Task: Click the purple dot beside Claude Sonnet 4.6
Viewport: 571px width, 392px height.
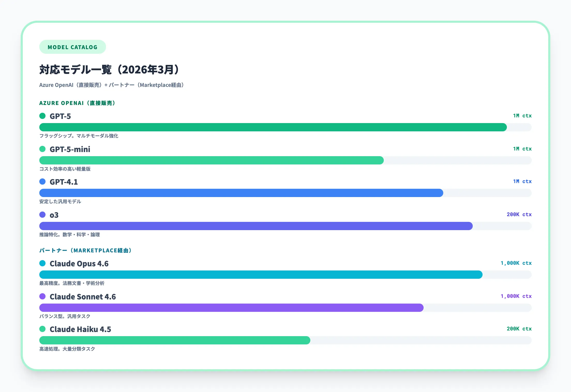Action: (x=42, y=296)
